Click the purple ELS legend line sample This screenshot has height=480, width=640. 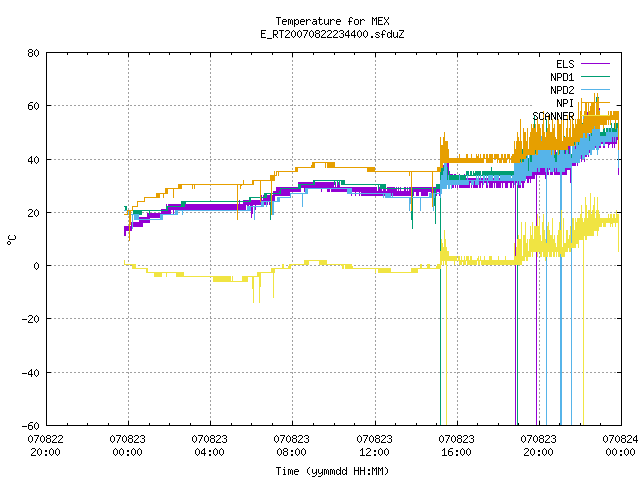[x=595, y=64]
